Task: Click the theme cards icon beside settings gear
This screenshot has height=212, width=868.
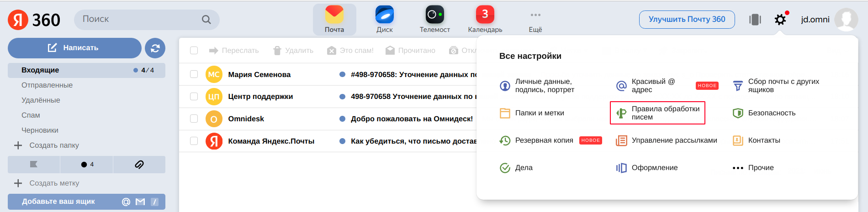Action: [755, 20]
